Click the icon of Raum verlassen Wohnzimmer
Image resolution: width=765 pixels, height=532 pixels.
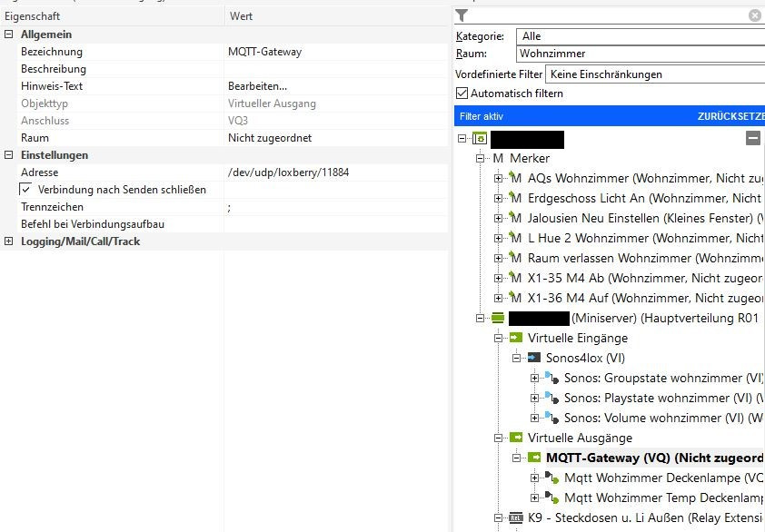pyautogui.click(x=515, y=258)
